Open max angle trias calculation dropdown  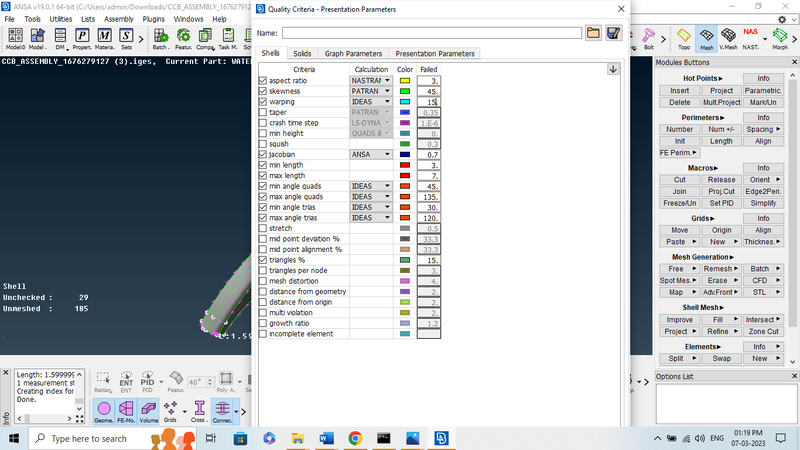coord(371,218)
